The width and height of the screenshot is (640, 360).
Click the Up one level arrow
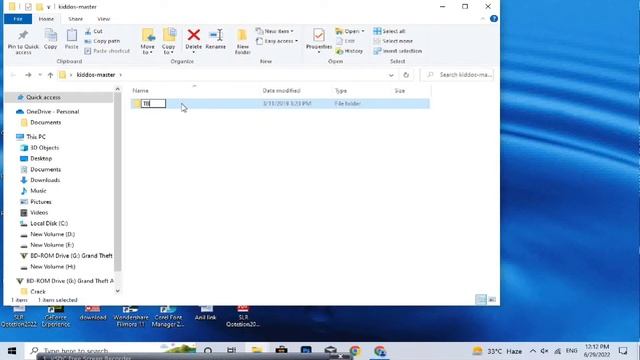[50, 75]
